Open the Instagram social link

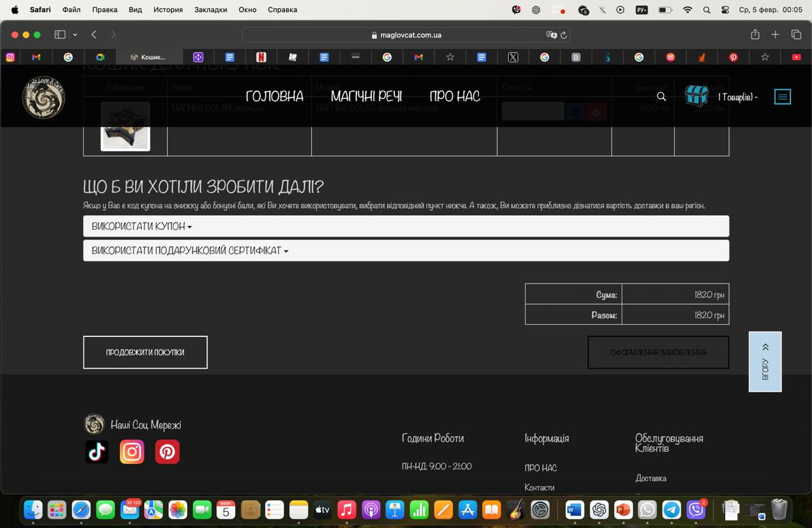(132, 452)
